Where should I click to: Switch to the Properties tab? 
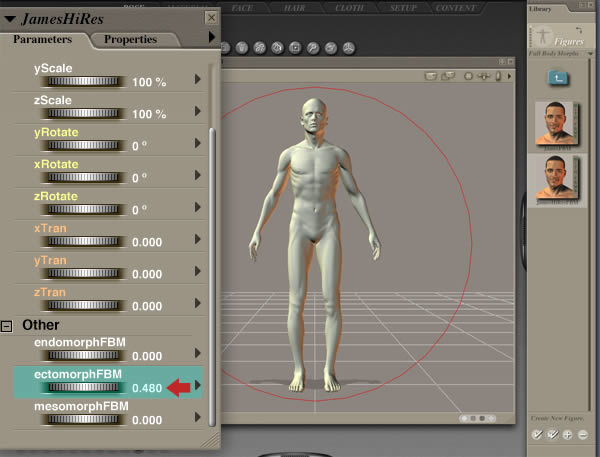[x=130, y=39]
